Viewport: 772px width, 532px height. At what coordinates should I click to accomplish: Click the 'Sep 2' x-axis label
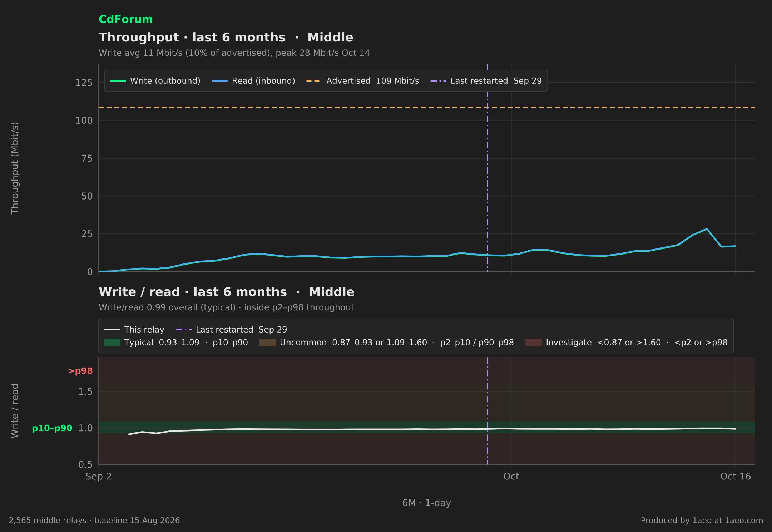98,477
